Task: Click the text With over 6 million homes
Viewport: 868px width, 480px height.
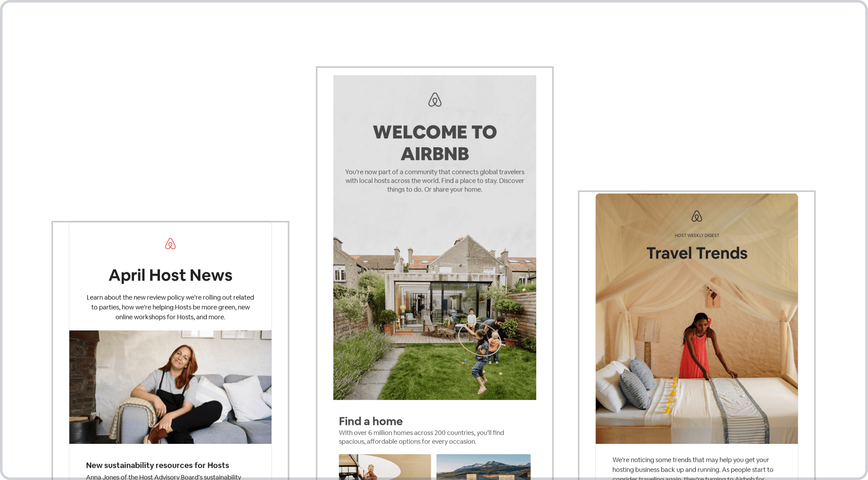Action: [x=421, y=437]
